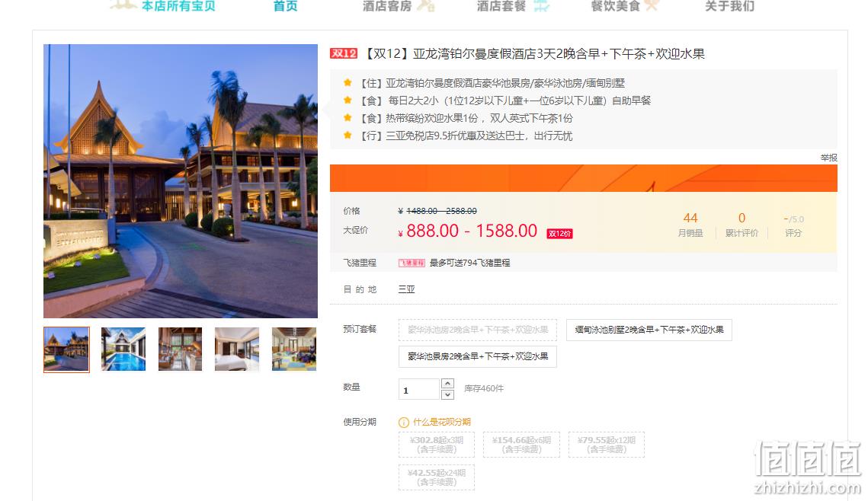Click the 举报 report link

(x=828, y=158)
